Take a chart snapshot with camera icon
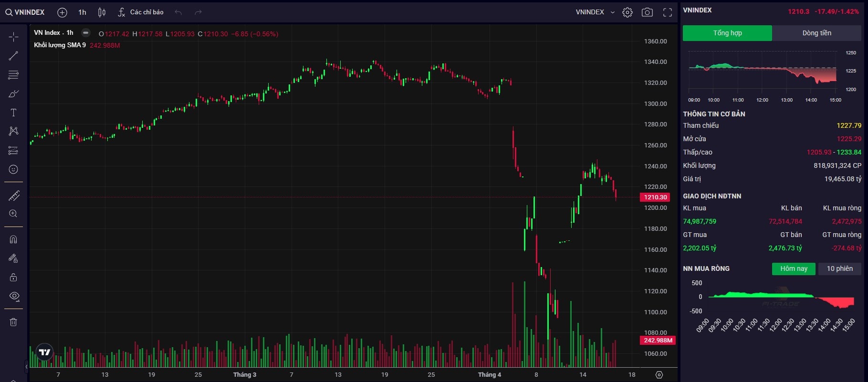This screenshot has height=382, width=868. 647,12
